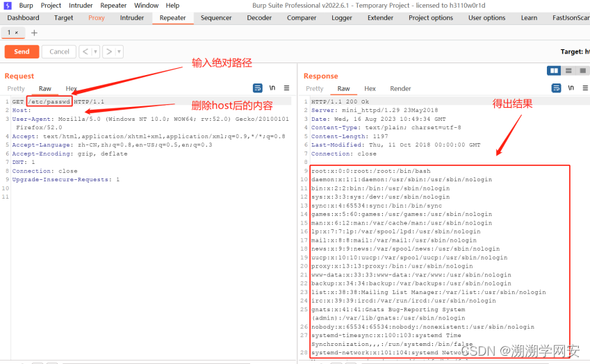Image resolution: width=590 pixels, height=364 pixels.
Task: Select combined tabbed layout icon
Action: coord(582,71)
